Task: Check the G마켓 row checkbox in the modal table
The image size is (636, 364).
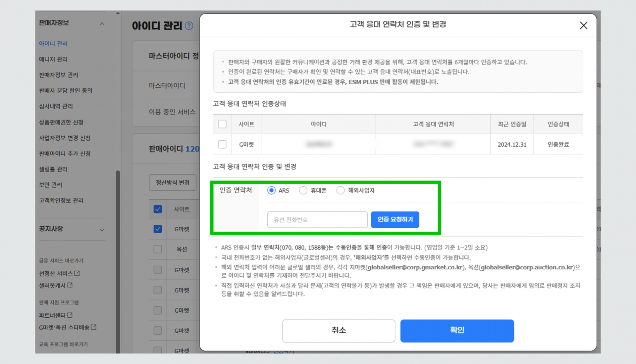Action: pyautogui.click(x=222, y=144)
